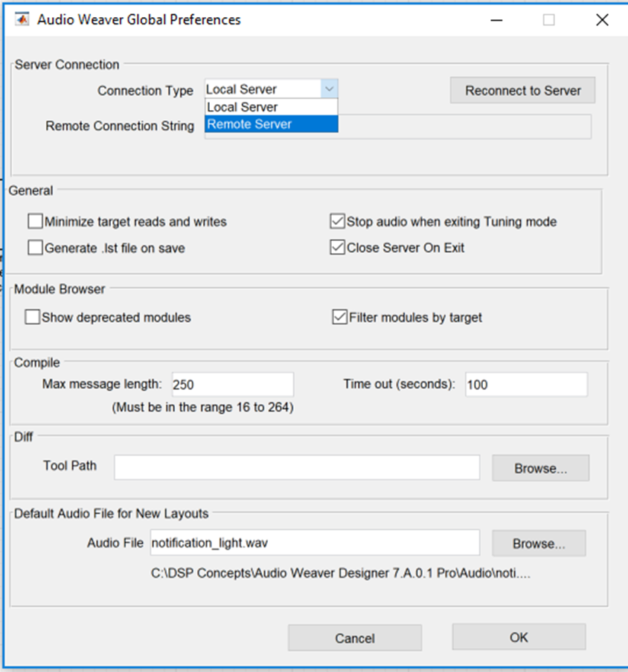Focus the Time out (seconds) field
This screenshot has height=672, width=628.
[x=526, y=385]
